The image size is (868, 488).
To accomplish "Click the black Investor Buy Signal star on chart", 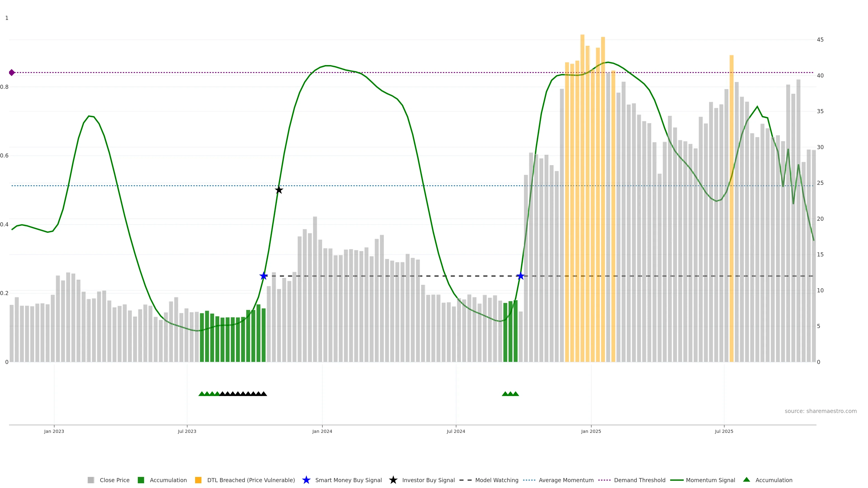I will click(279, 190).
